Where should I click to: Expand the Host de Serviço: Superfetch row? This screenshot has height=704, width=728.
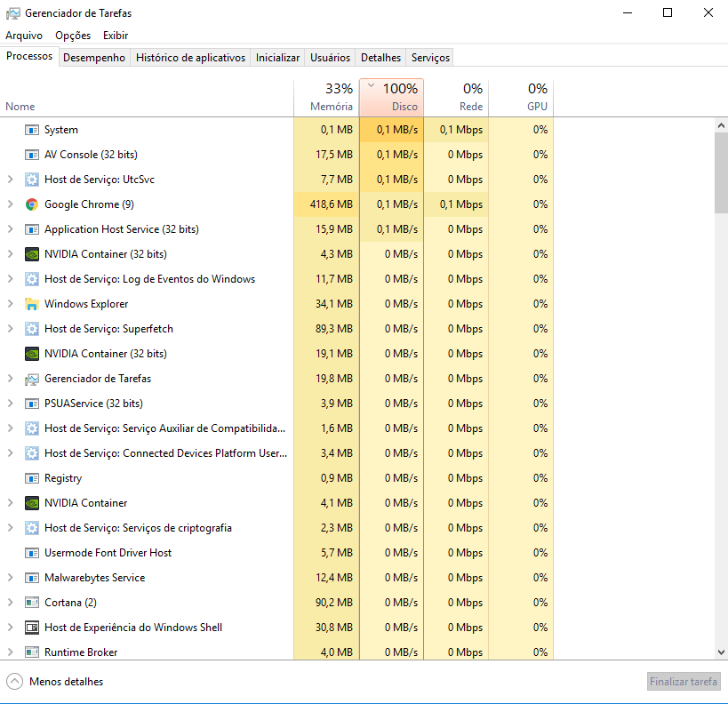click(10, 329)
